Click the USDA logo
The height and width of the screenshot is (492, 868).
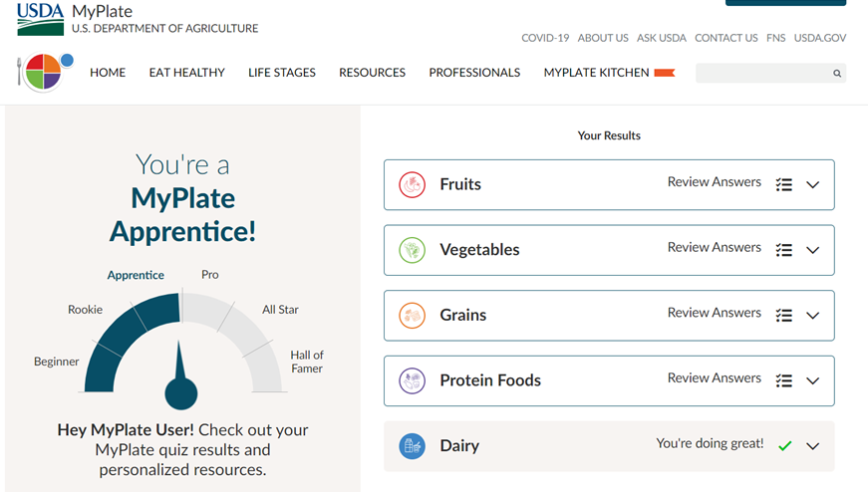pos(40,19)
